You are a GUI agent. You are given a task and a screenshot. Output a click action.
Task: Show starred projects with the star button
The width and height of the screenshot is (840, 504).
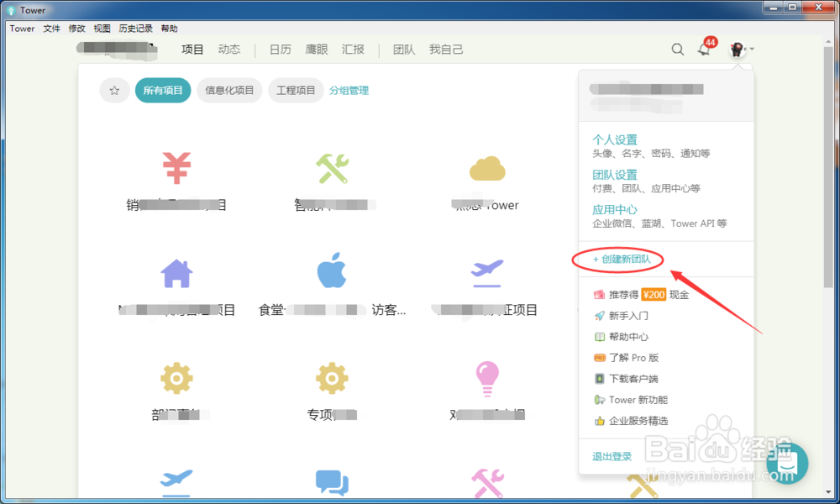pos(114,91)
